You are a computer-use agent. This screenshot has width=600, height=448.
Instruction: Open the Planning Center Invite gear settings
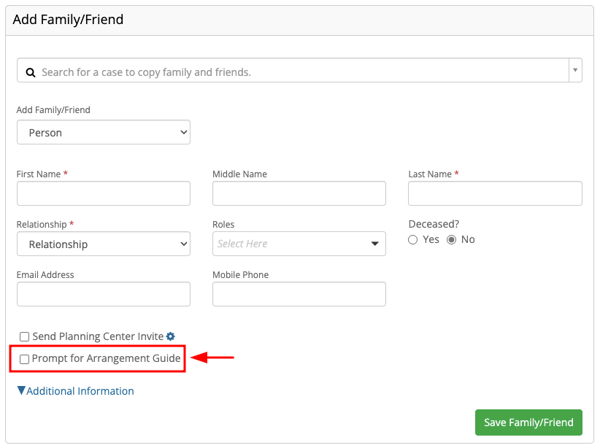click(x=170, y=337)
